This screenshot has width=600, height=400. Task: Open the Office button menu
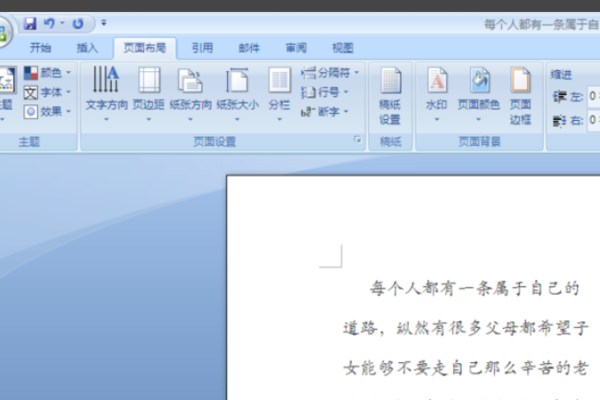(x=3, y=33)
